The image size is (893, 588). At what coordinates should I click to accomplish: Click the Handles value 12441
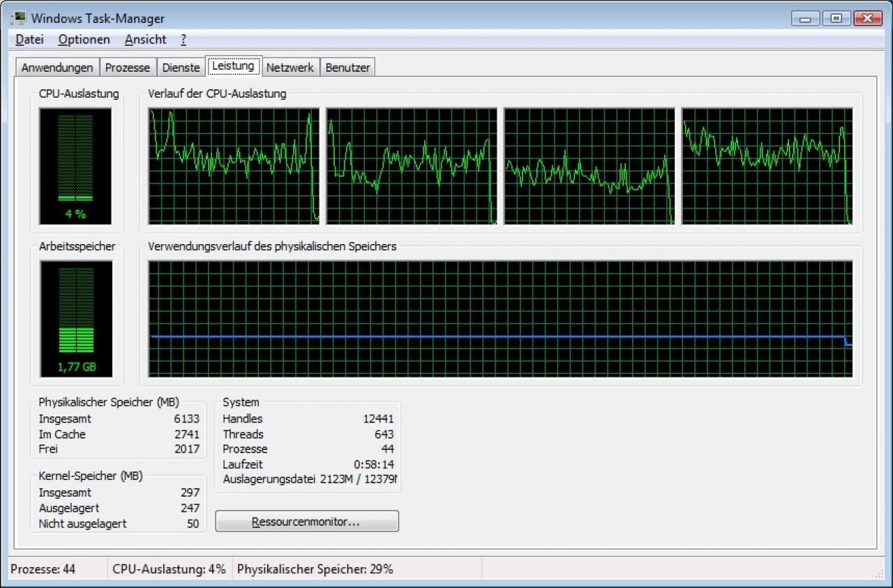[378, 419]
